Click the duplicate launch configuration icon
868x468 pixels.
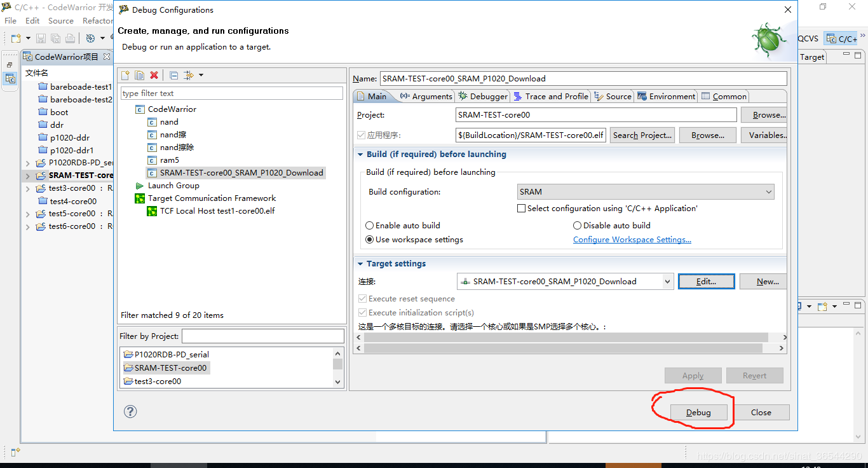click(x=139, y=75)
